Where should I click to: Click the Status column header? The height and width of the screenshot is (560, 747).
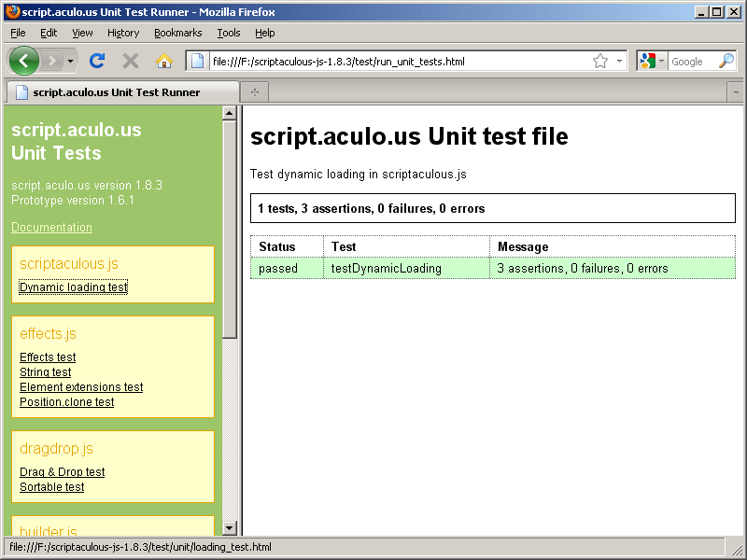click(x=288, y=246)
